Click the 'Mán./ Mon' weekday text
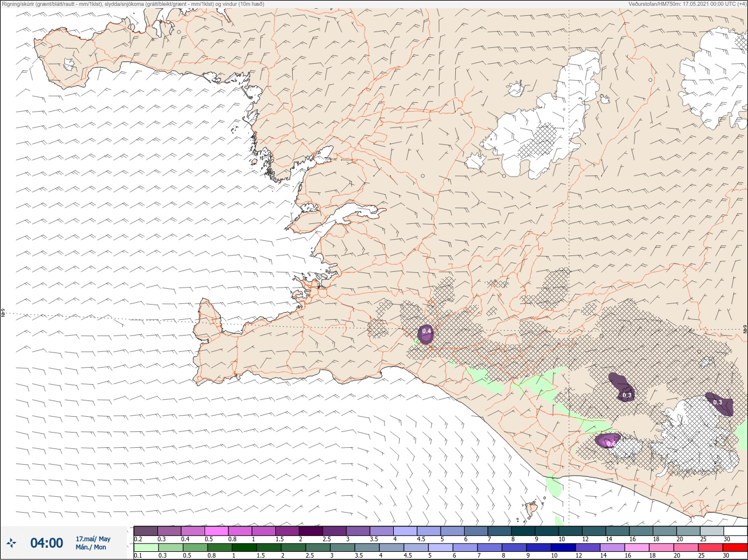The width and height of the screenshot is (748, 560). 91,548
